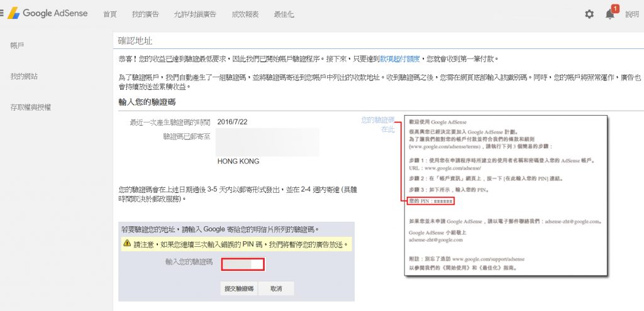The height and width of the screenshot is (311, 644).
Task: Click the 驗證碼已郵寄至 label
Action: pos(187,136)
